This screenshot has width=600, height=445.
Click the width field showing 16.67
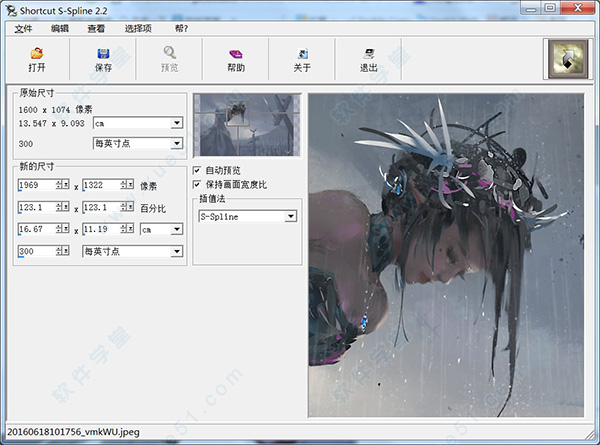click(x=37, y=229)
